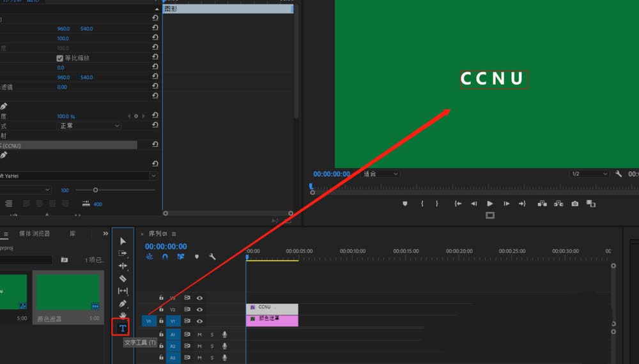Image resolution: width=639 pixels, height=364 pixels.
Task: Toggle A1 track targeting button
Action: tap(173, 335)
